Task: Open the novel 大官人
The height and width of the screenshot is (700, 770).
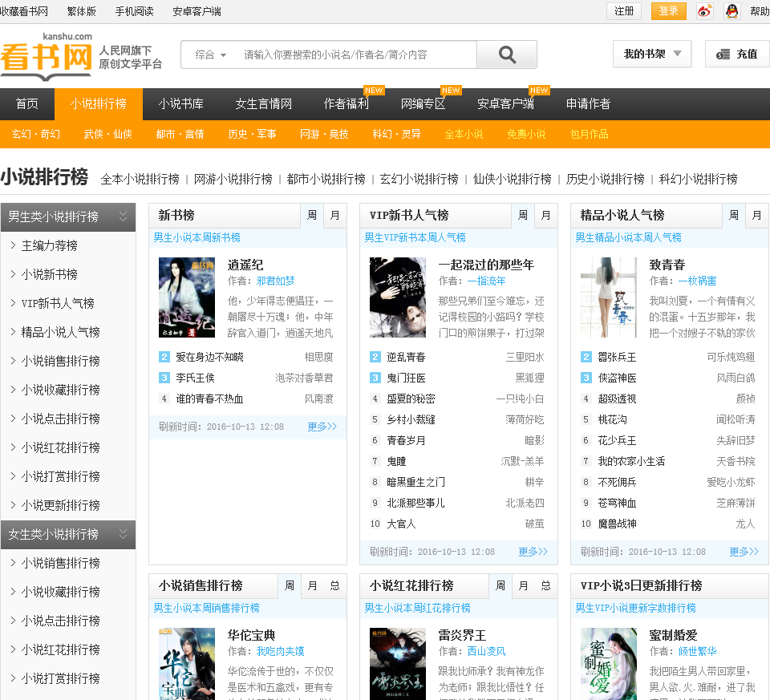Action: (x=401, y=524)
